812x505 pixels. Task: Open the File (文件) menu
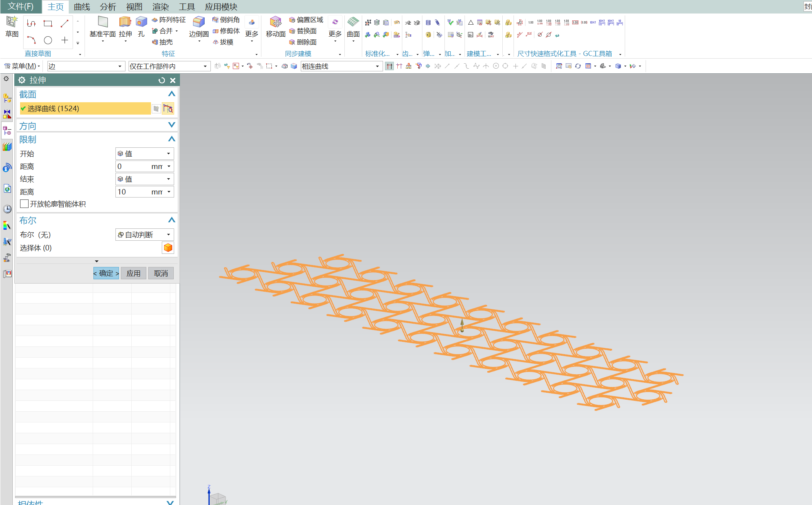20,7
